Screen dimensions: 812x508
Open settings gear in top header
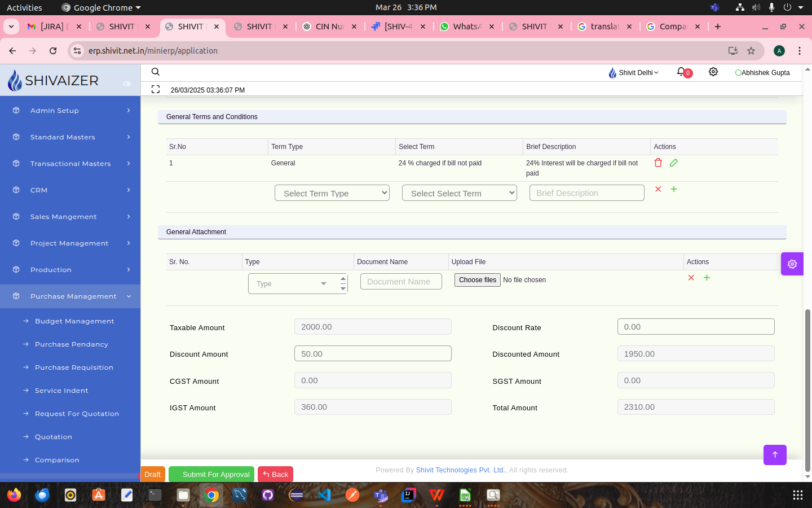713,72
